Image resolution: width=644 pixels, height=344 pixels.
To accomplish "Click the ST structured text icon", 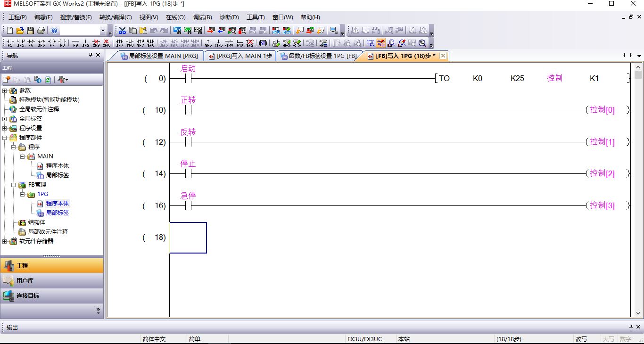I will coord(263,43).
